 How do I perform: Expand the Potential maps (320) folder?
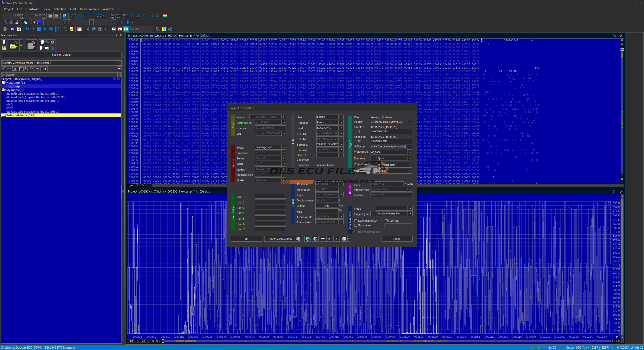[4, 115]
